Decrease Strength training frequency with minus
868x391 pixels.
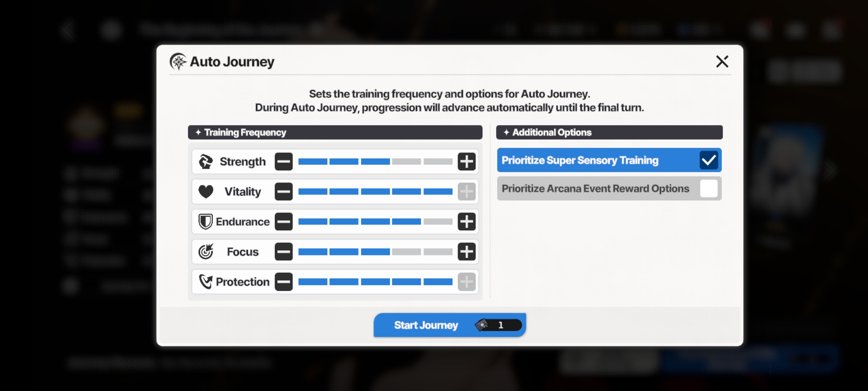(x=284, y=161)
